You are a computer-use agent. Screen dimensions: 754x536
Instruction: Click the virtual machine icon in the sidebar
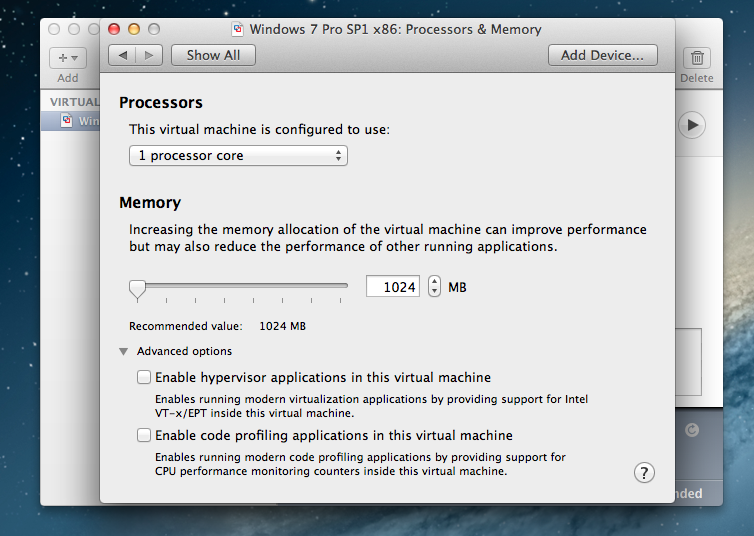click(x=67, y=121)
